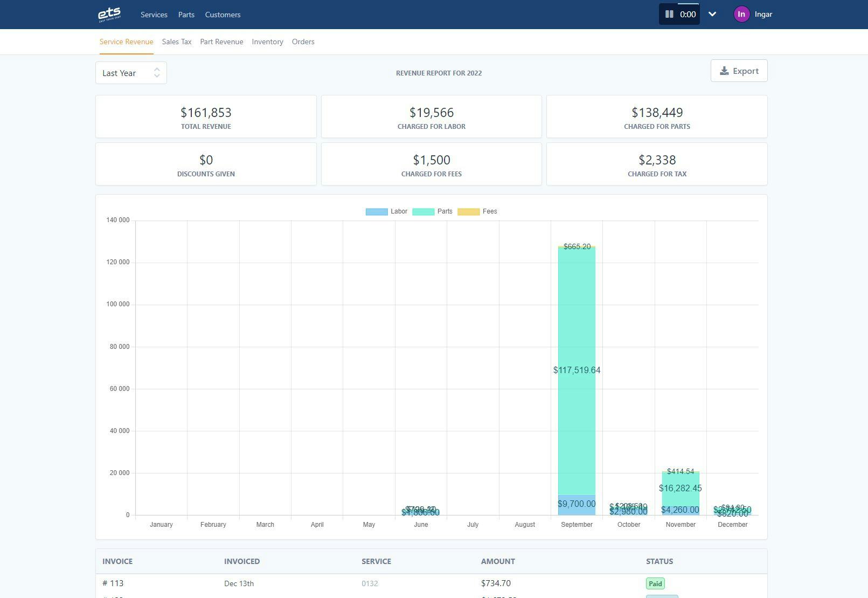
Task: Open the Ingar user avatar
Action: pyautogui.click(x=741, y=15)
